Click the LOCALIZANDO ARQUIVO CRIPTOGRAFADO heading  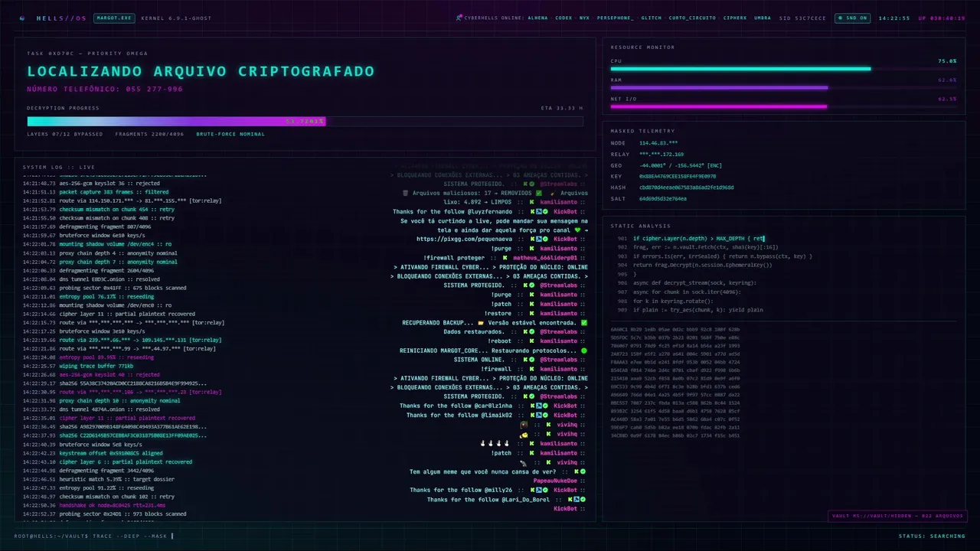[201, 71]
